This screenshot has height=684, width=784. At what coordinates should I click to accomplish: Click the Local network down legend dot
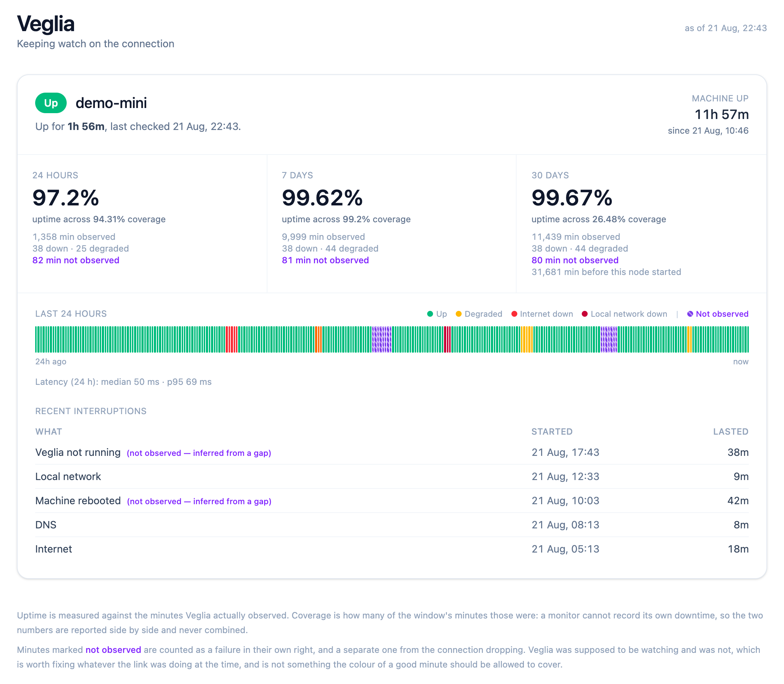click(x=585, y=314)
